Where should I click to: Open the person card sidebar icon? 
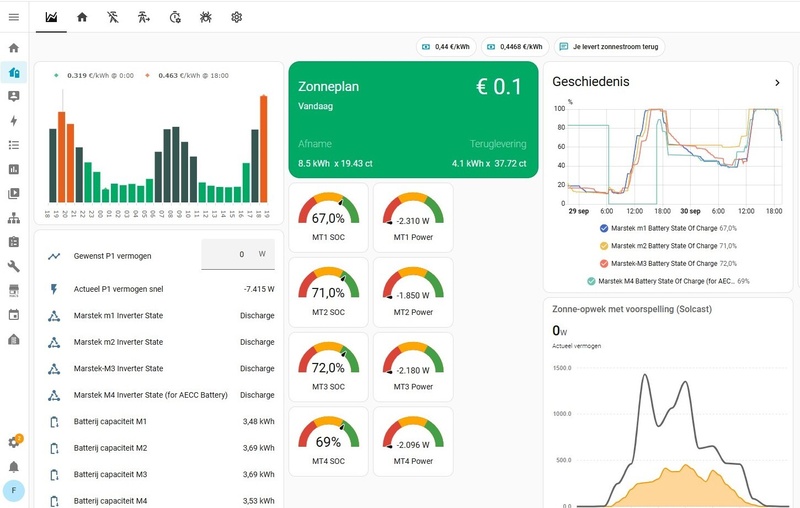tap(14, 96)
